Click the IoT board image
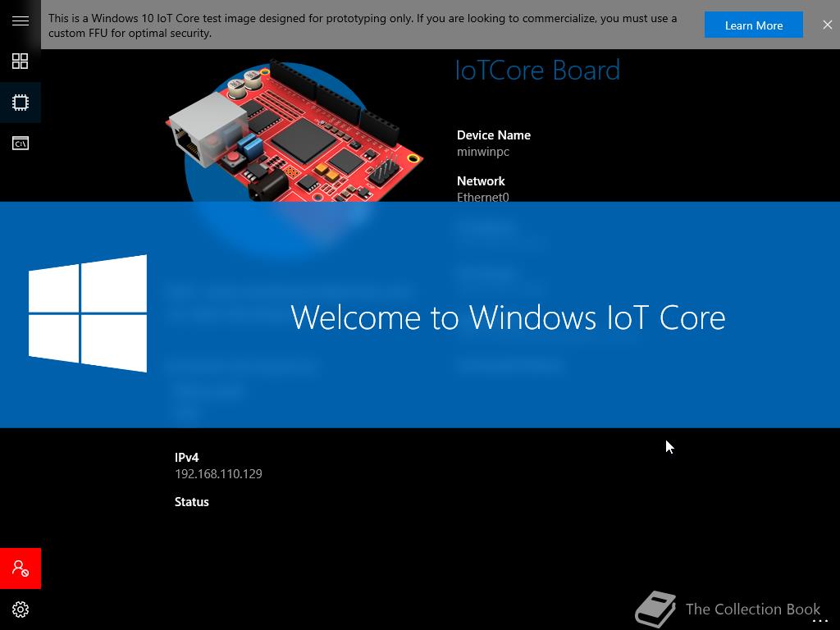This screenshot has height=630, width=840. click(x=294, y=131)
